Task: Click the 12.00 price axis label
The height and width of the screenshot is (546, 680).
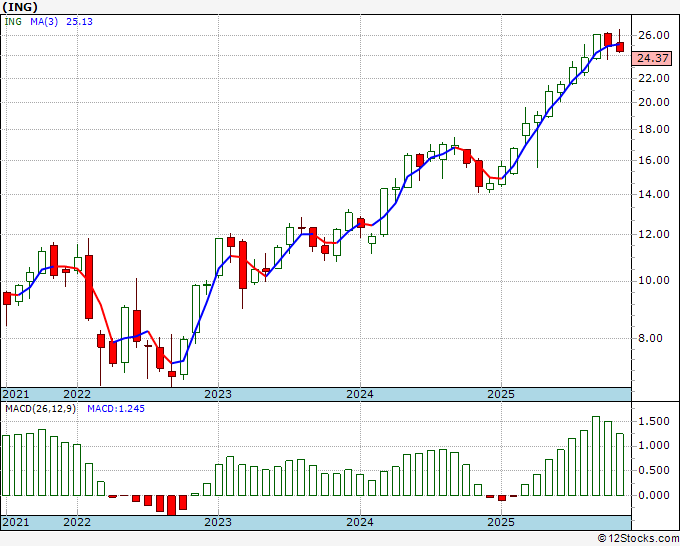Action: tap(654, 234)
